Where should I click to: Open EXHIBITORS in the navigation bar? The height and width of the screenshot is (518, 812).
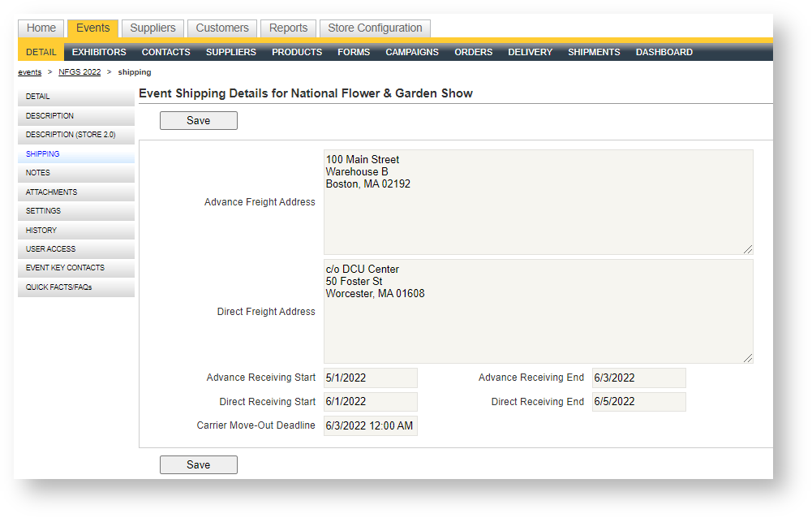coord(99,52)
